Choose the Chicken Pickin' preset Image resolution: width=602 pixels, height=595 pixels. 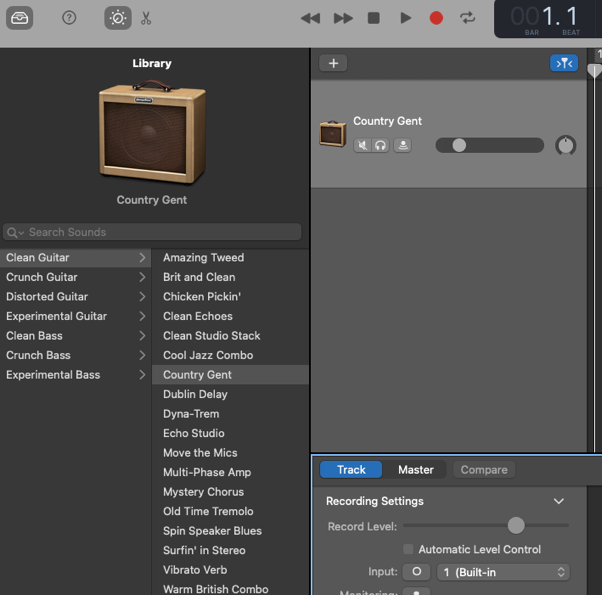202,296
